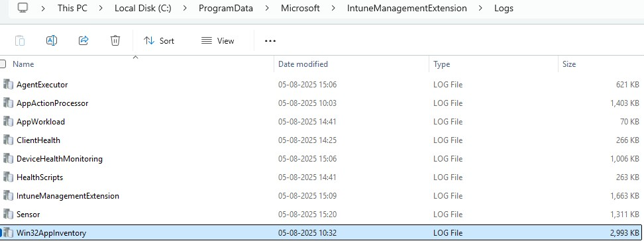Select the HealthScripts file name

[40, 177]
